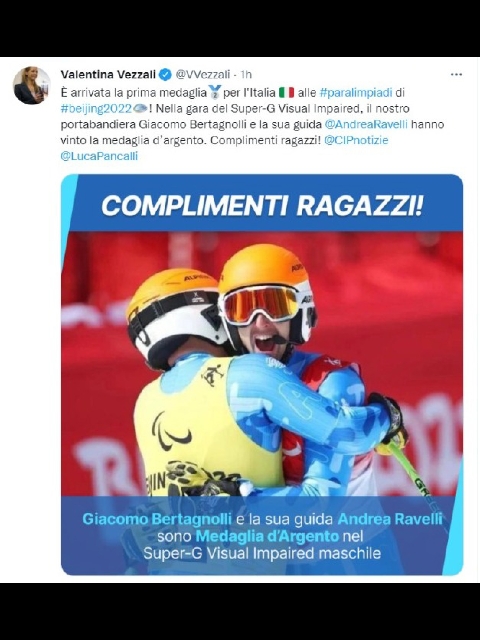Click the silver medal emoji in the tweet
Viewport: 480px width, 640px height.
click(215, 92)
